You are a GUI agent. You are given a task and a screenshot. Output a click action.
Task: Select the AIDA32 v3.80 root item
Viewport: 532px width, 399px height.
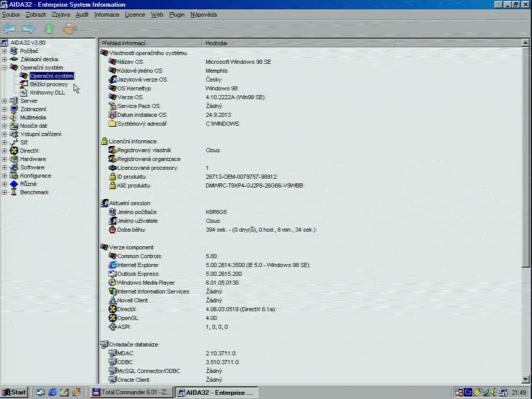coord(28,43)
